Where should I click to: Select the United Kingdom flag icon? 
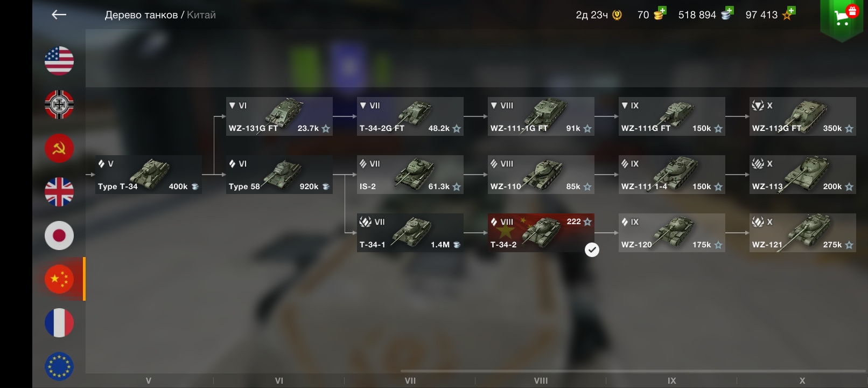pyautogui.click(x=59, y=192)
